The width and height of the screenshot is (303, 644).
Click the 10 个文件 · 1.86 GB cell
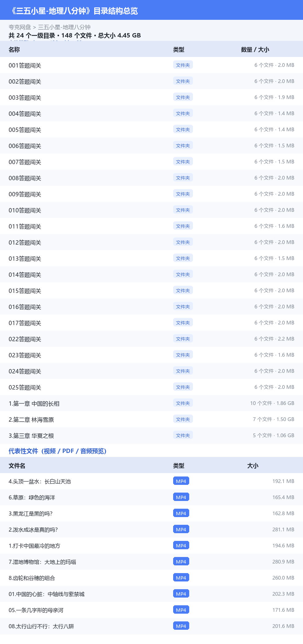click(272, 403)
